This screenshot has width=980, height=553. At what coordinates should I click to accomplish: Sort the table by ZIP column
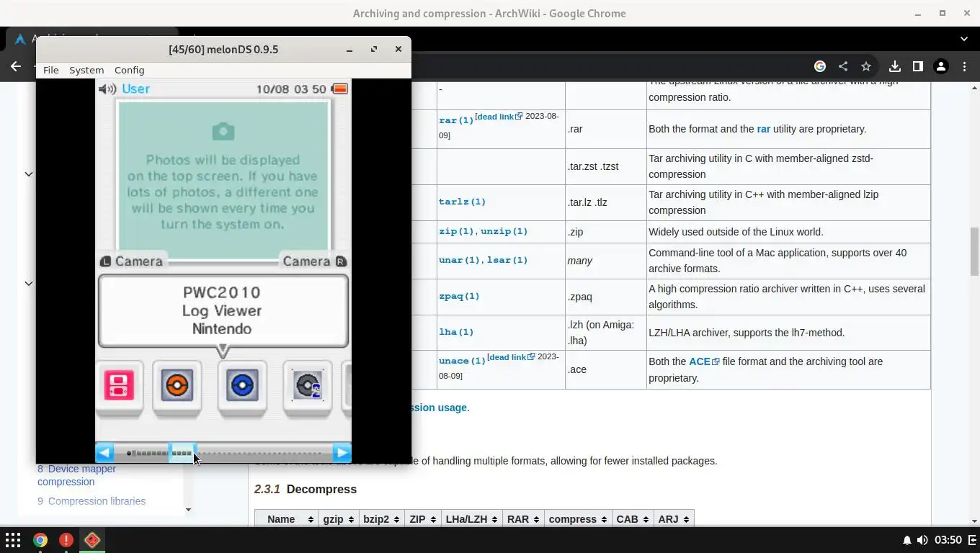422,519
